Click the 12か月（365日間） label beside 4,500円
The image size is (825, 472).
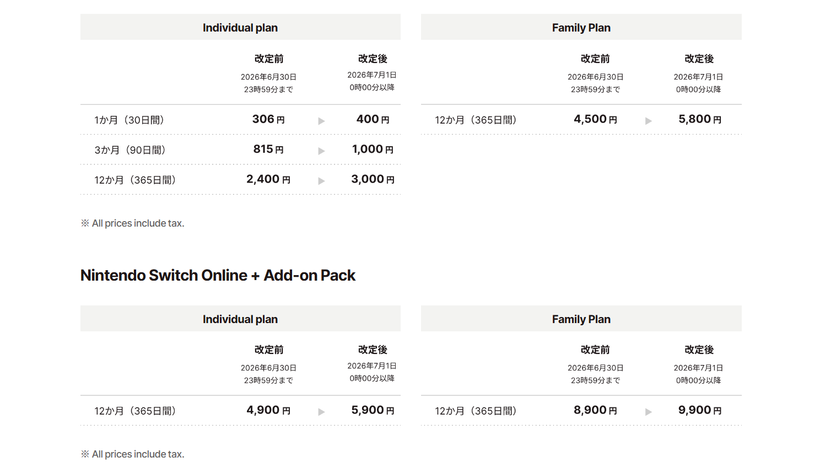(476, 120)
